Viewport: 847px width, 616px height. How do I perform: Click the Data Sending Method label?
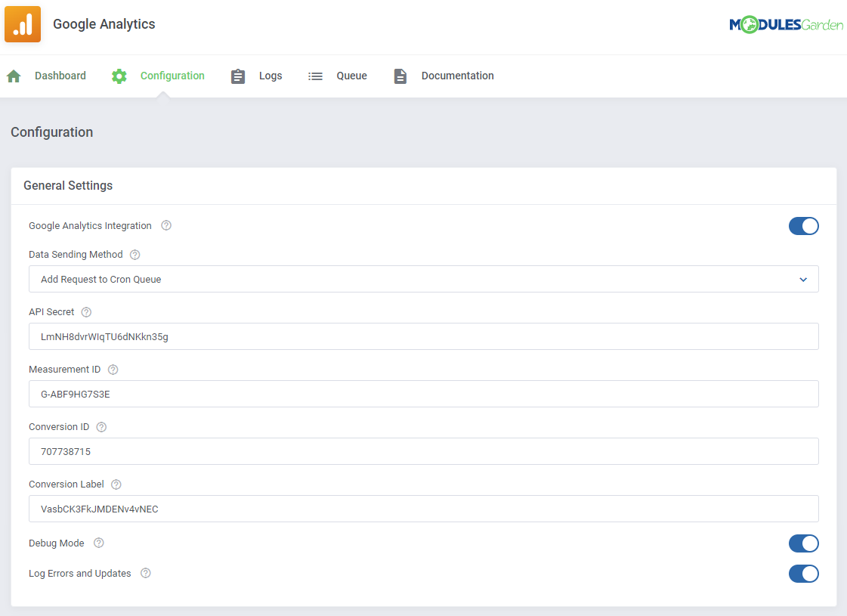76,255
